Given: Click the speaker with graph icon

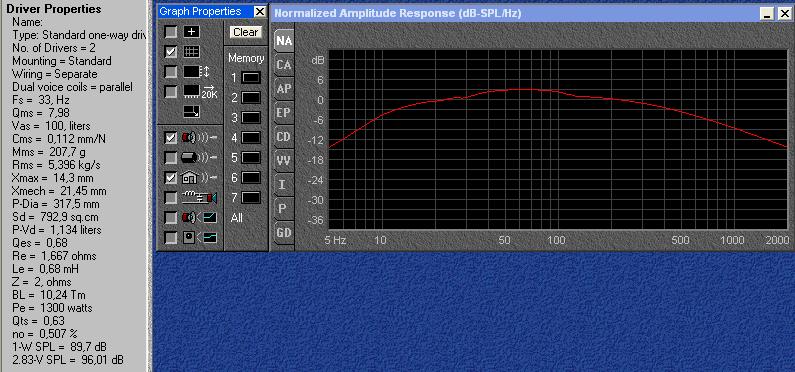Looking at the screenshot, I should pyautogui.click(x=199, y=217).
